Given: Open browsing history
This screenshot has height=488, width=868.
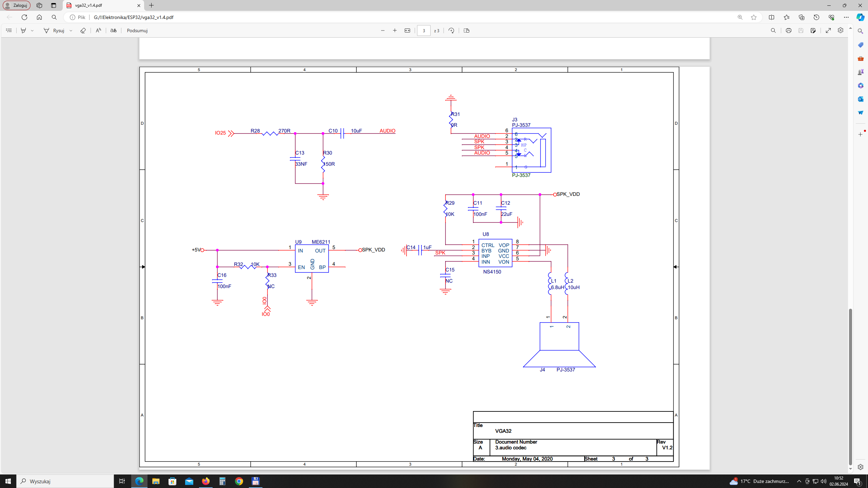Looking at the screenshot, I should point(816,17).
